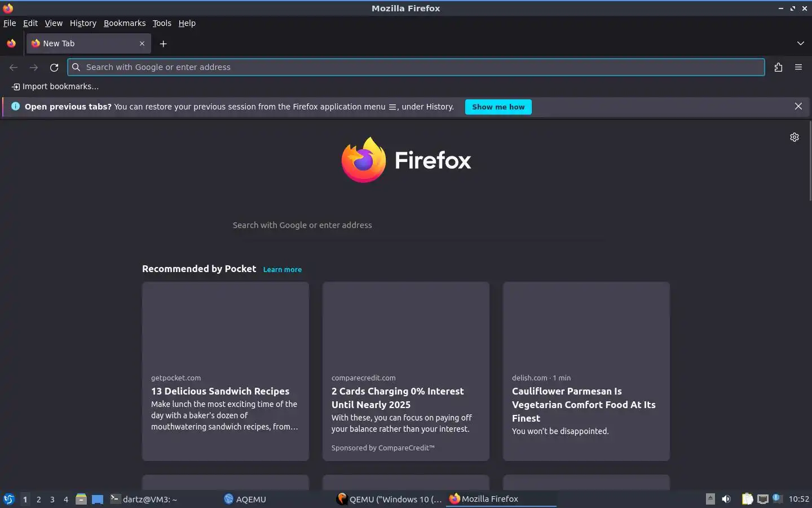The height and width of the screenshot is (508, 812).
Task: Click the Back navigation arrow
Action: point(14,67)
